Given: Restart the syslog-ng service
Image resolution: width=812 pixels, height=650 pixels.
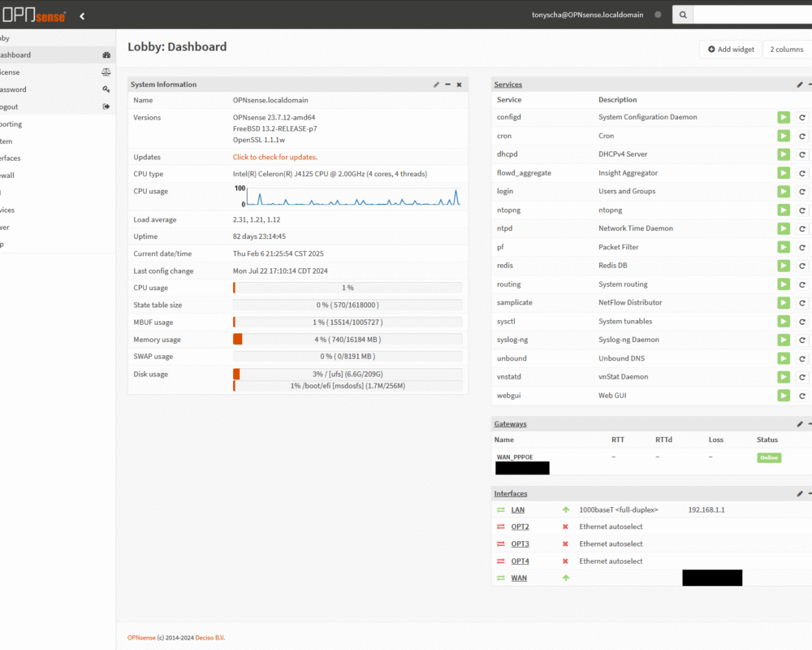Looking at the screenshot, I should [x=801, y=340].
